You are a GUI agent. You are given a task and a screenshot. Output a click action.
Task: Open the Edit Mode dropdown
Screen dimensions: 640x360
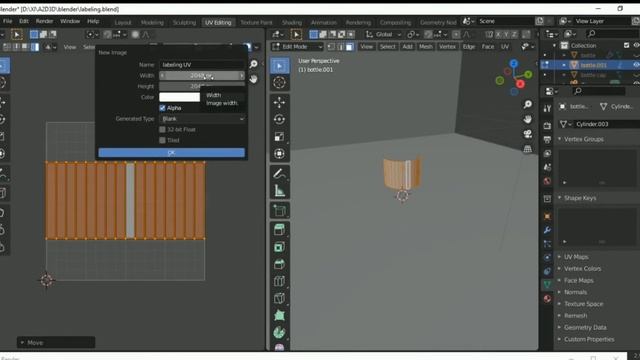click(297, 47)
